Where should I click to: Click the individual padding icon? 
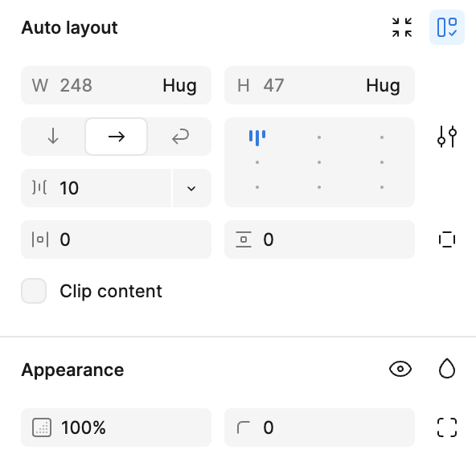[x=447, y=239]
